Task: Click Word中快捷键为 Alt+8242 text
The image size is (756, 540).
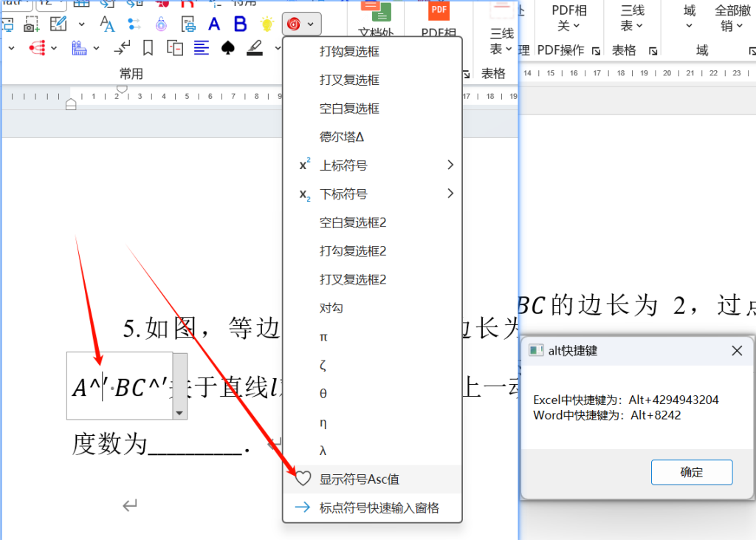Action: click(x=607, y=415)
